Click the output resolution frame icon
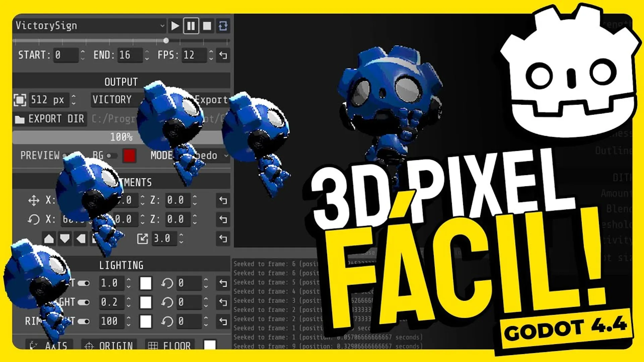This screenshot has height=362, width=644. coord(20,100)
